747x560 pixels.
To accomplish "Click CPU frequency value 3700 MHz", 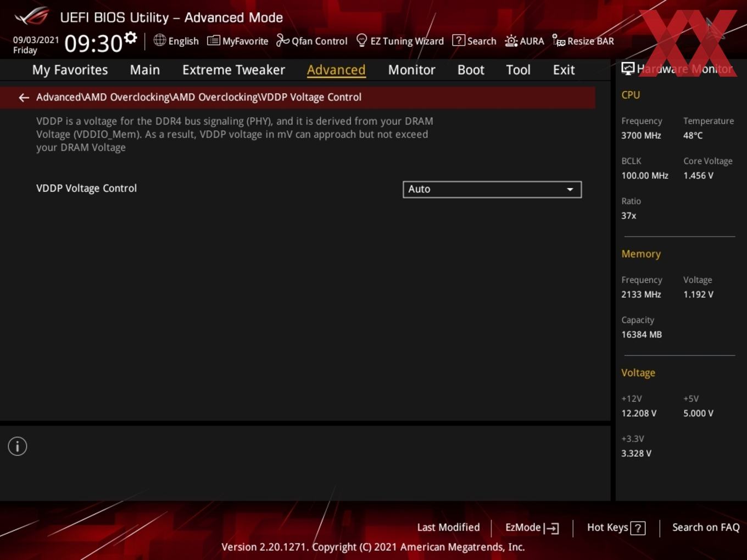I will click(x=641, y=136).
